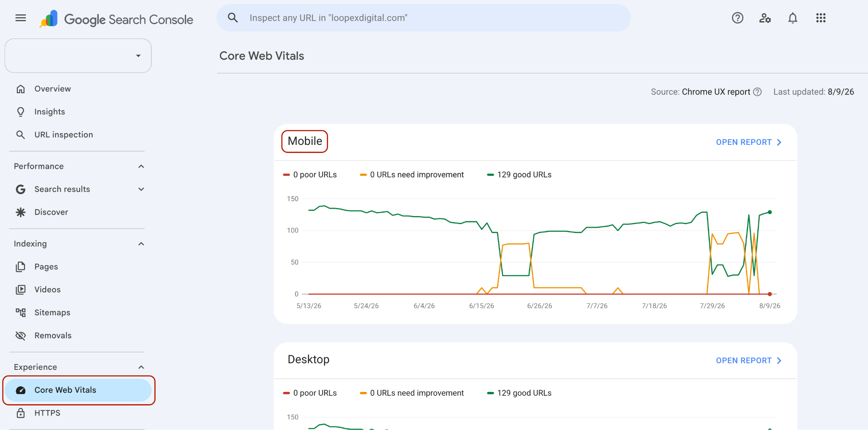
Task: Click the URL inspection magnifier icon
Action: [20, 135]
